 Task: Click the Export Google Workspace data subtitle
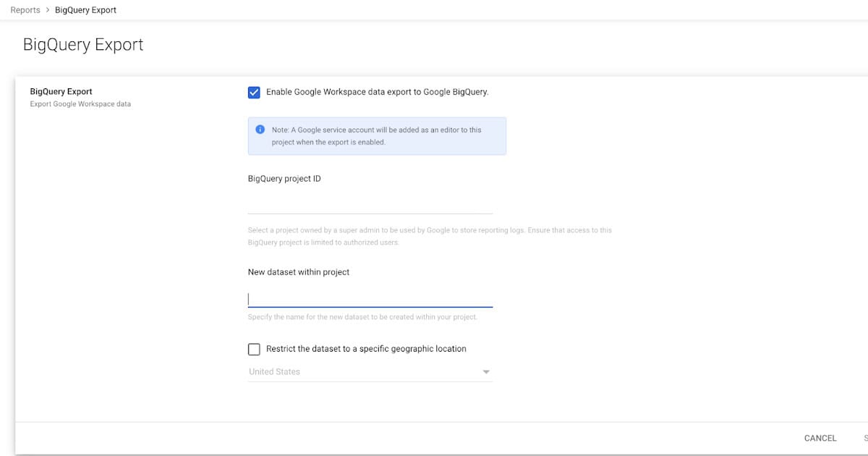[x=80, y=104]
